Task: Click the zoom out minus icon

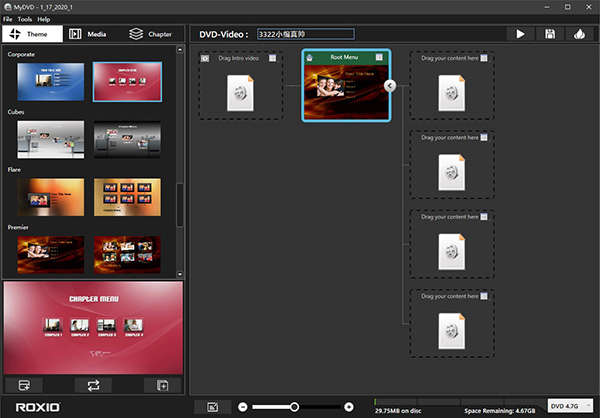Action: click(243, 407)
